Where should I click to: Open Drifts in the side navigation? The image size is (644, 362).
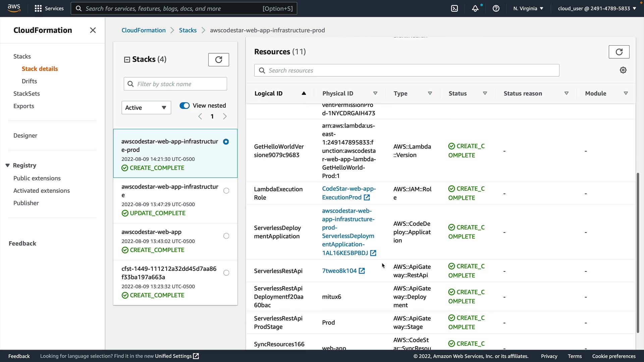coord(29,81)
